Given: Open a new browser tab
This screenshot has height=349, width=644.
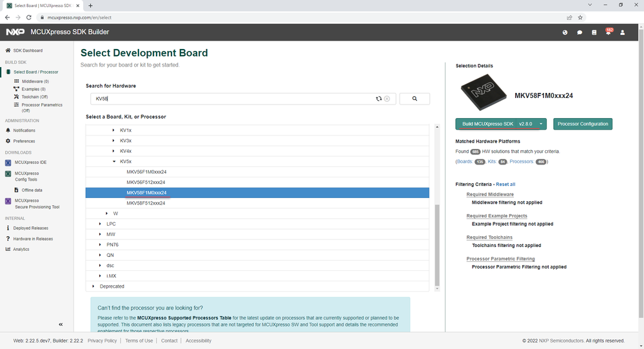Looking at the screenshot, I should 90,5.
